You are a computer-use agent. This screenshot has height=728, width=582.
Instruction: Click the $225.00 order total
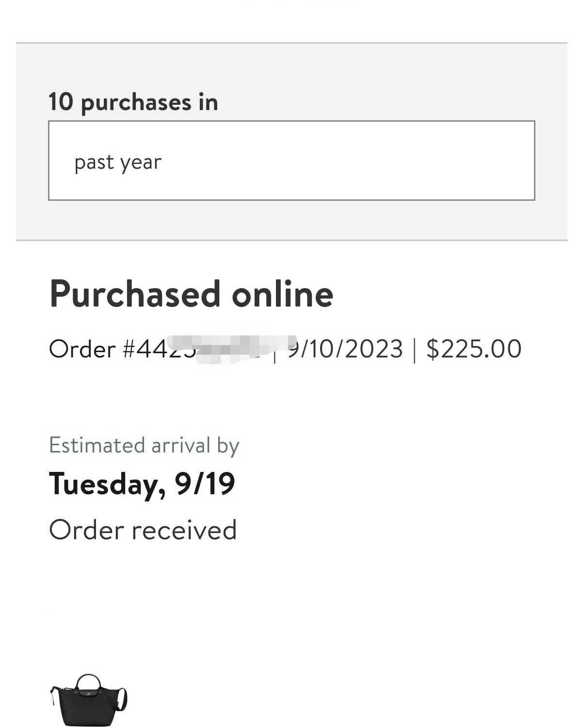pos(474,349)
